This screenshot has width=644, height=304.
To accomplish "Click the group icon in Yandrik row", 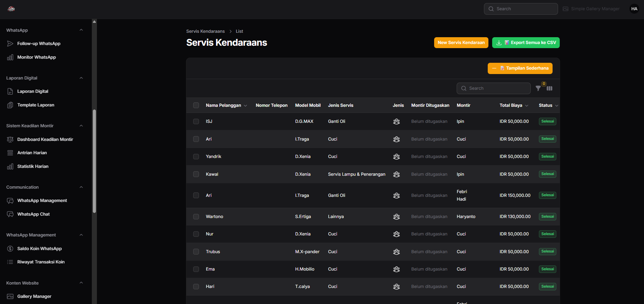I will click(396, 157).
